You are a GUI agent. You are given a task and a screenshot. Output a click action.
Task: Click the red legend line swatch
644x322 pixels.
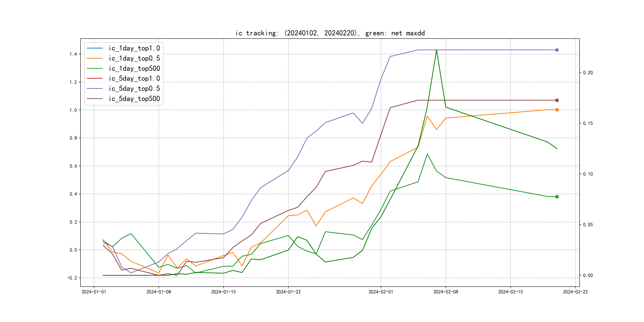pos(94,78)
